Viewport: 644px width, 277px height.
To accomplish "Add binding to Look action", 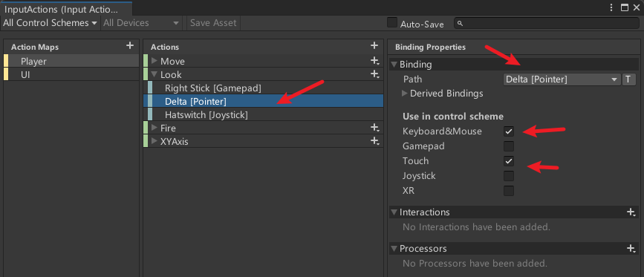I will point(374,74).
